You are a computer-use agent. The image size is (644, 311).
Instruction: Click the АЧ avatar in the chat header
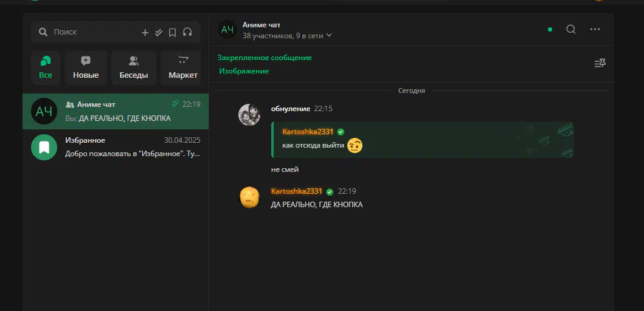tap(227, 30)
